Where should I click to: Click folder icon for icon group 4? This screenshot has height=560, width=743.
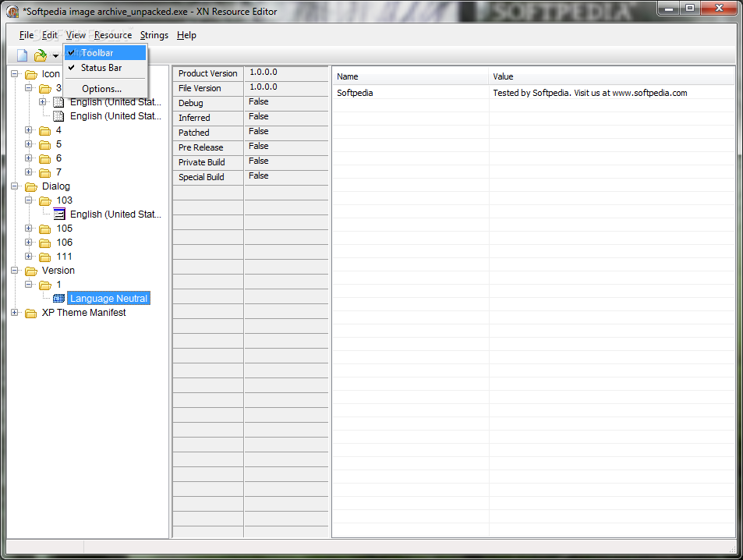45,130
